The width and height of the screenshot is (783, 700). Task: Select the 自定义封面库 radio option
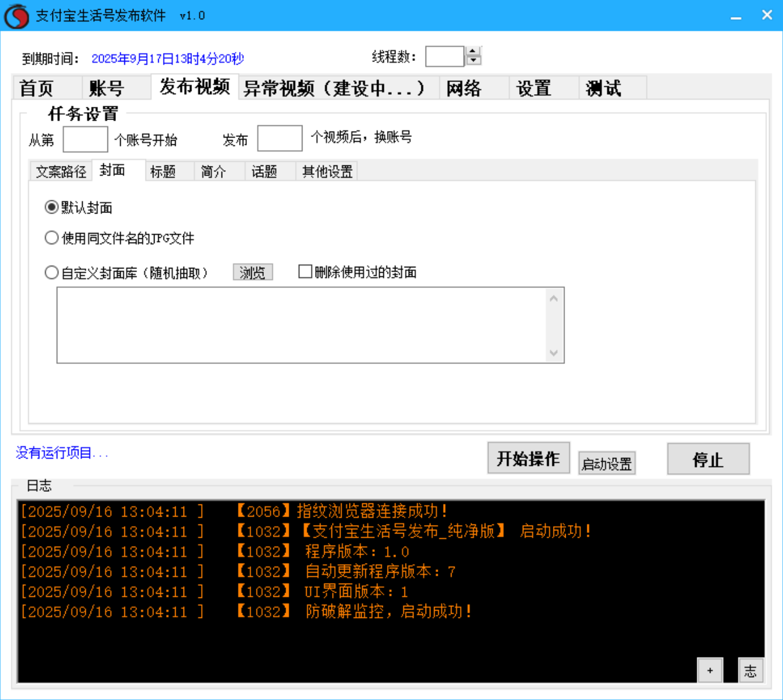pos(51,272)
